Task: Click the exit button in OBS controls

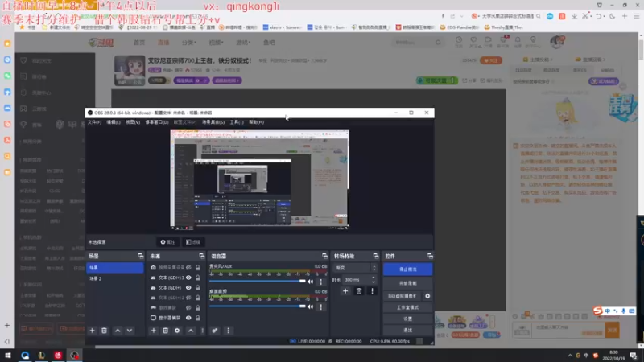Action: point(407,330)
